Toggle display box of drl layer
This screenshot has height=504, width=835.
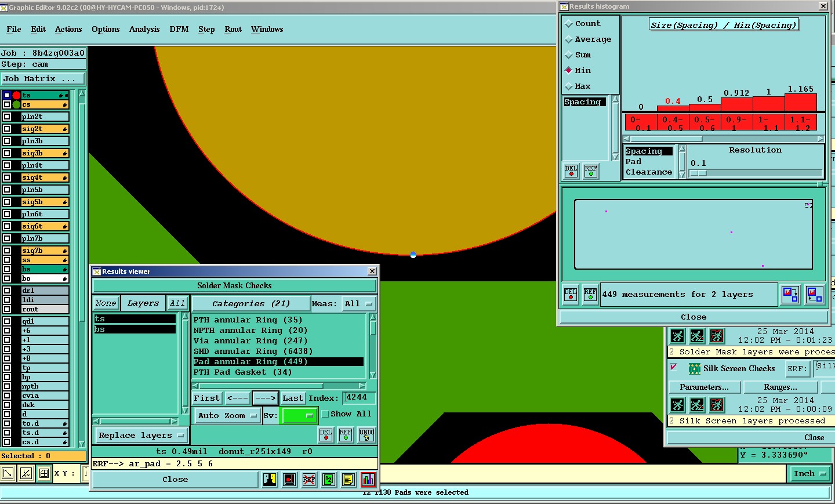pos(7,291)
